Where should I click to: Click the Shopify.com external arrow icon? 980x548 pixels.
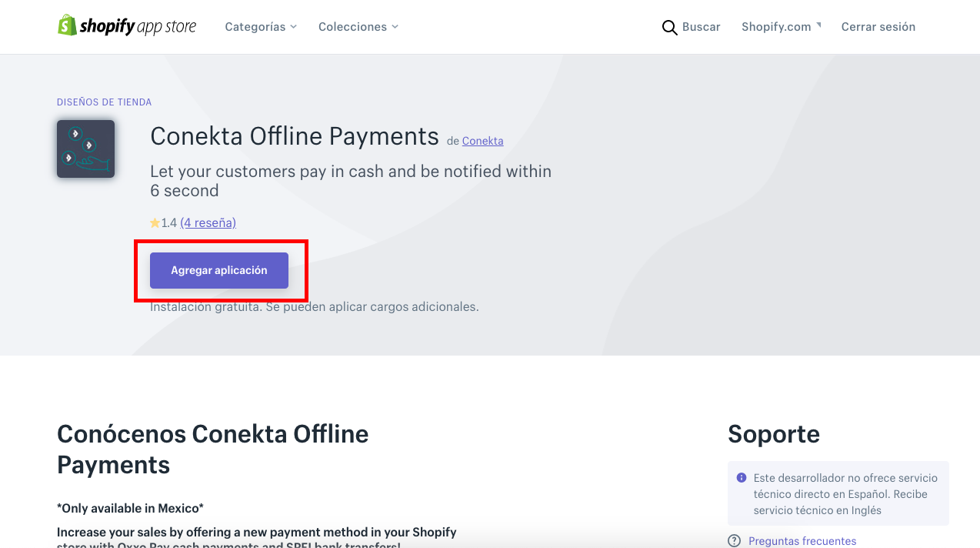(x=818, y=25)
